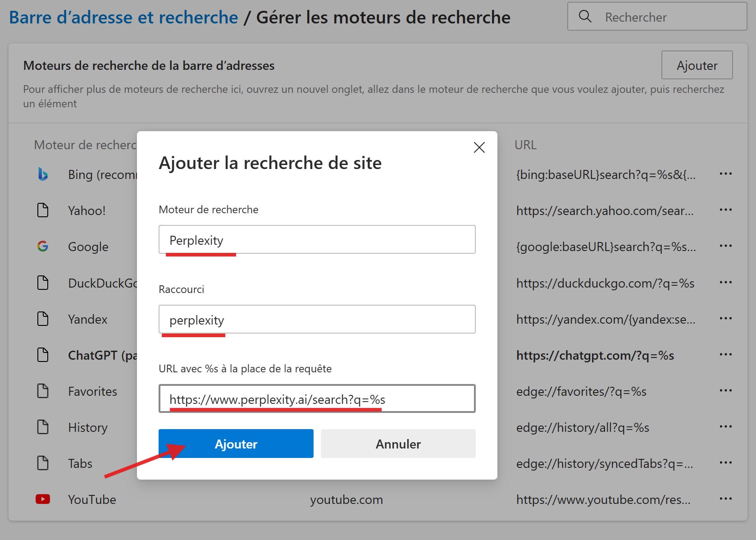Image resolution: width=756 pixels, height=540 pixels.
Task: Open more options for Yahoo! row
Action: click(x=725, y=210)
